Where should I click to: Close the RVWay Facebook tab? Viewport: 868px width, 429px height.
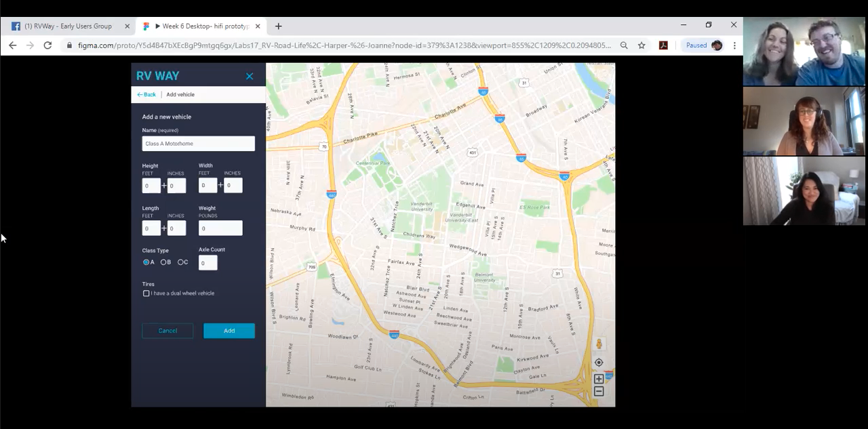click(127, 26)
